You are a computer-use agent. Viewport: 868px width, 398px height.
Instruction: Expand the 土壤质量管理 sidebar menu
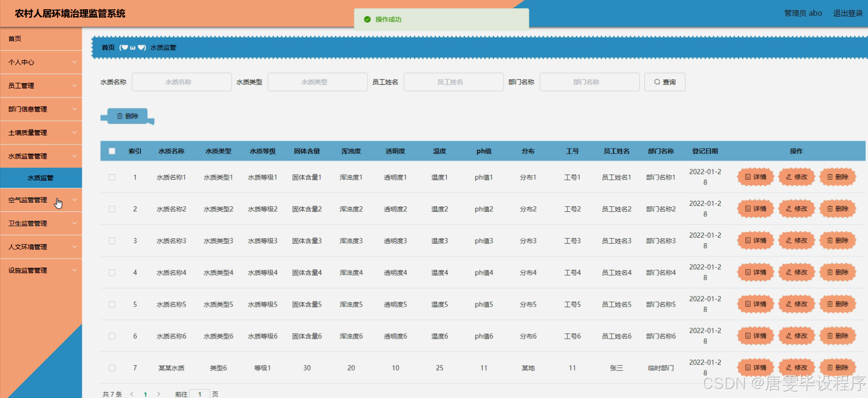[x=41, y=132]
